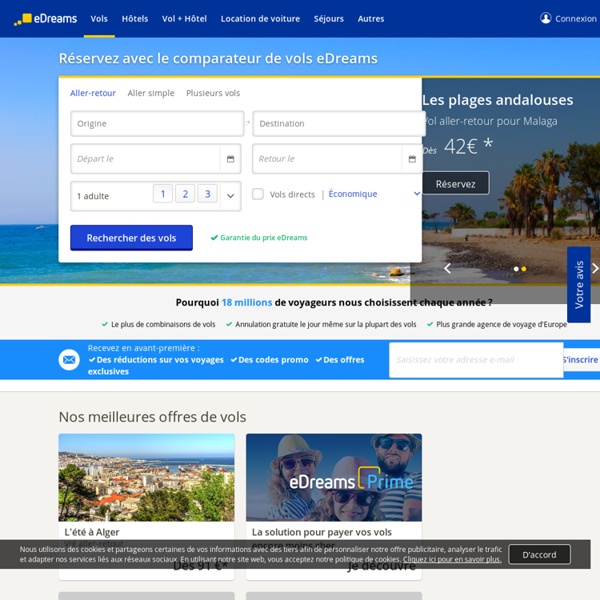This screenshot has width=600, height=600.
Task: Open the Connexion user account icon
Action: 545,18
